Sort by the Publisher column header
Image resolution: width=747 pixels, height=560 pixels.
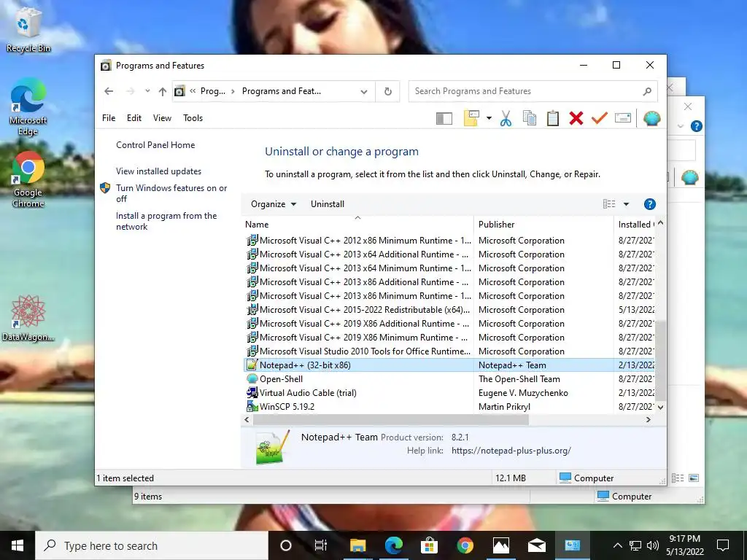coord(543,225)
